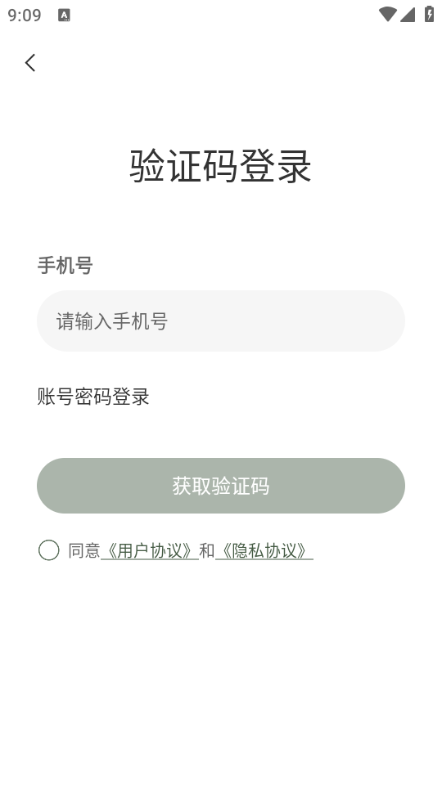Tap the 和 text between agreement links
442x785 pixels.
click(x=207, y=551)
